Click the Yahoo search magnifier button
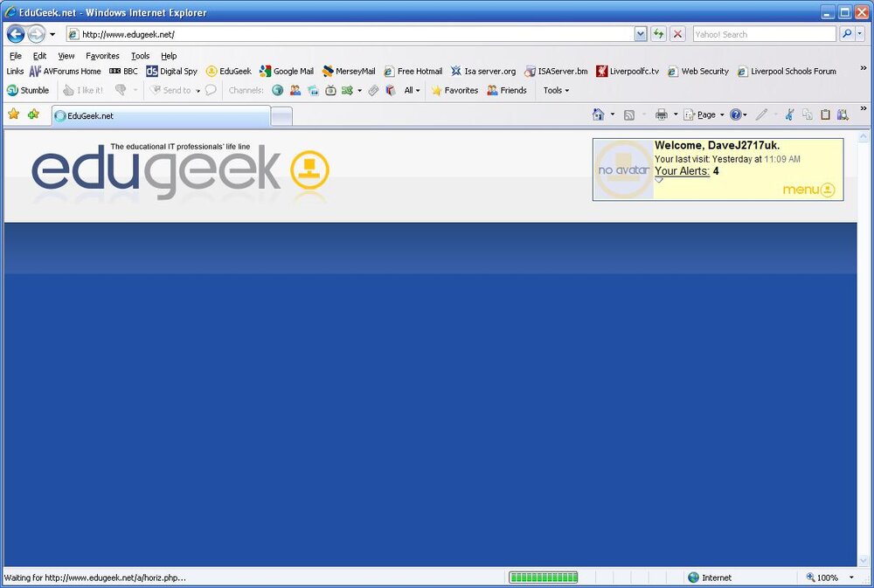This screenshot has width=874, height=588. coord(847,34)
